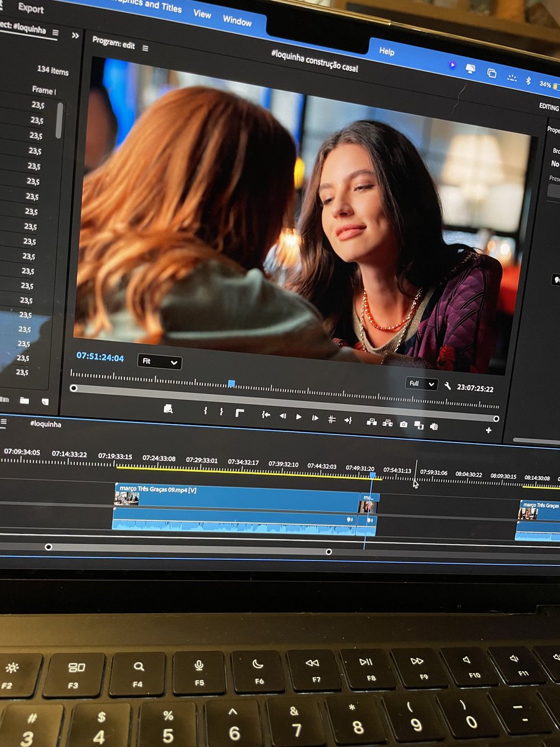Open the playback resolution Full dropdown
Screen dimensions: 560x747
(421, 383)
